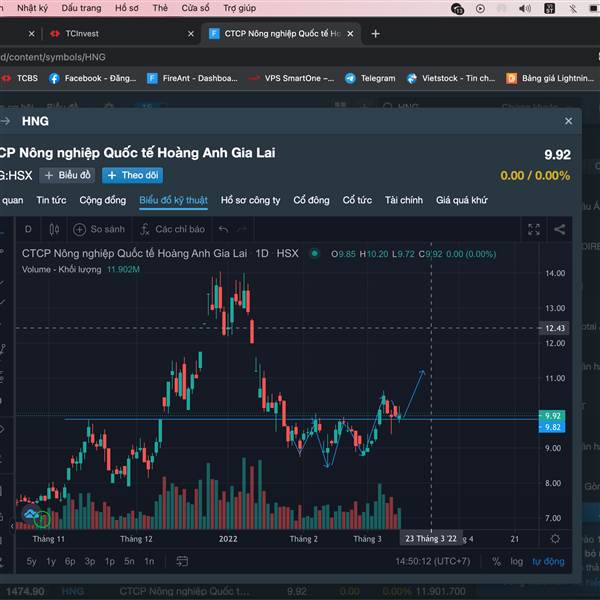The width and height of the screenshot is (600, 600).
Task: Set chart range to 5y
Action: click(31, 561)
